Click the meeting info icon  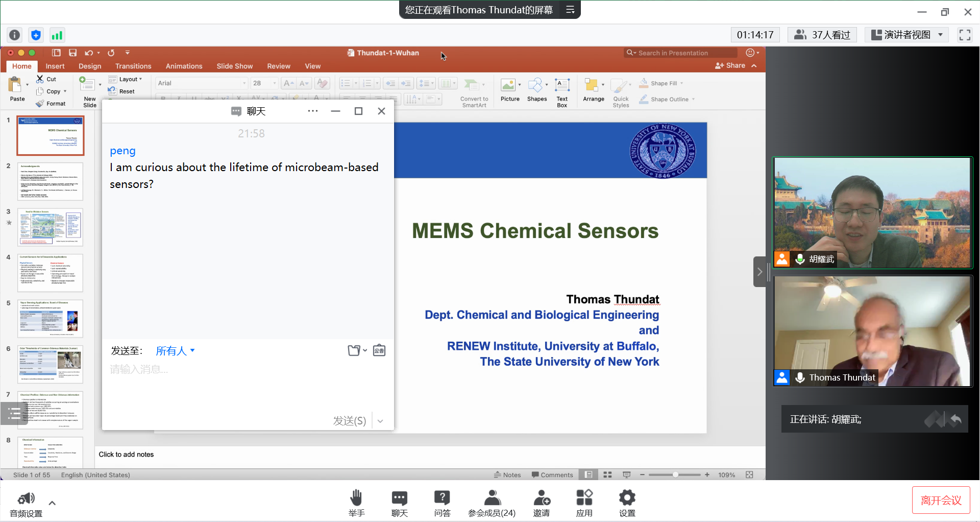tap(15, 35)
